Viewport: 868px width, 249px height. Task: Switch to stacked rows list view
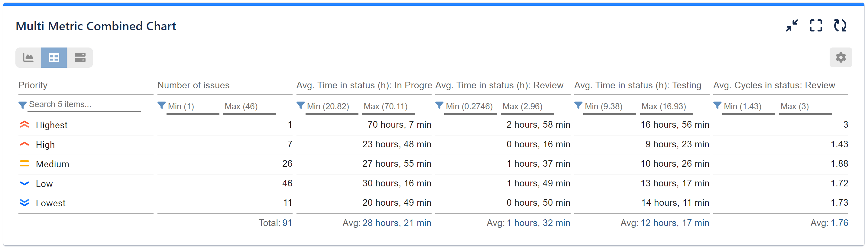coord(80,58)
